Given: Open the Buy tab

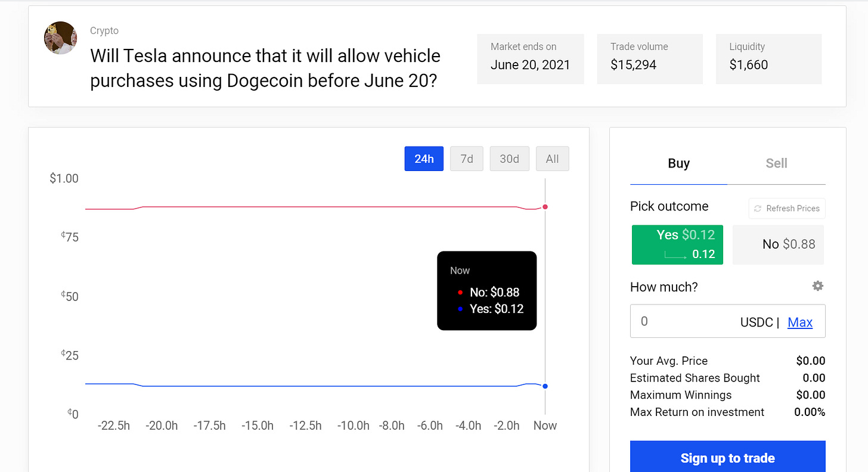Looking at the screenshot, I should [x=679, y=163].
